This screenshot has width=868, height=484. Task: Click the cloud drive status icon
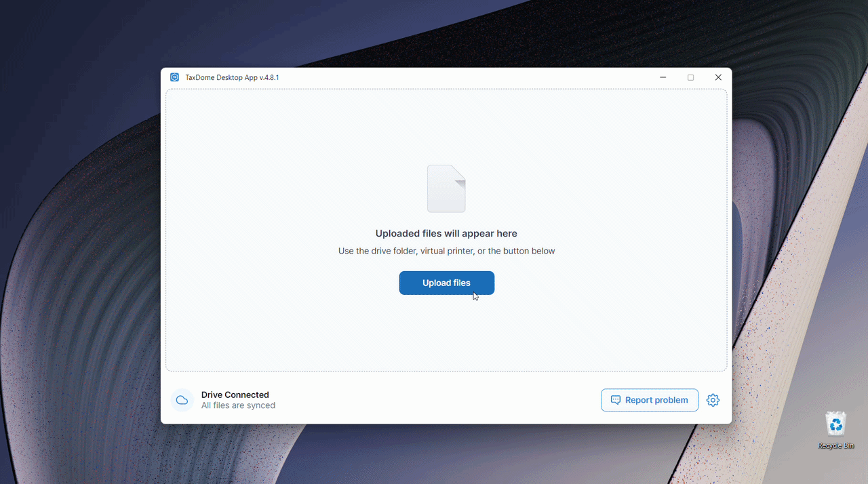tap(182, 400)
